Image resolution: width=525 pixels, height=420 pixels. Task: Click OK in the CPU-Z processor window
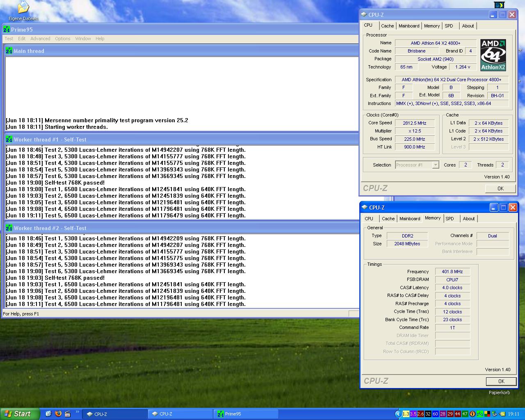pos(500,188)
